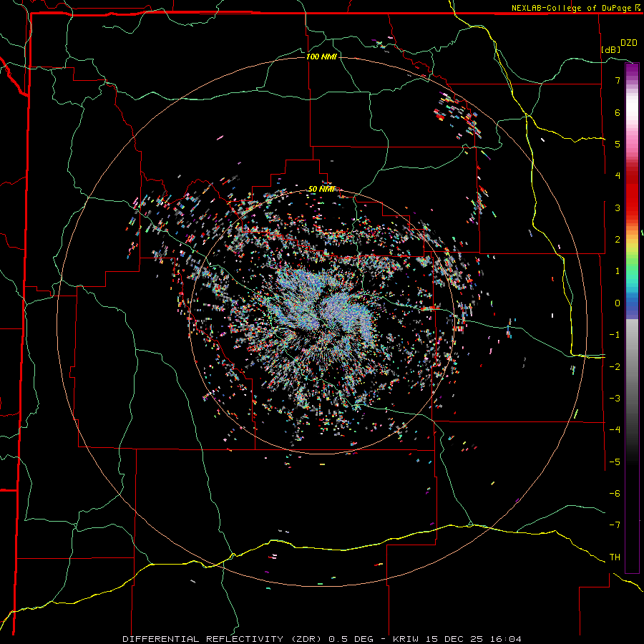Click the 2 value on the color scale

618,240
